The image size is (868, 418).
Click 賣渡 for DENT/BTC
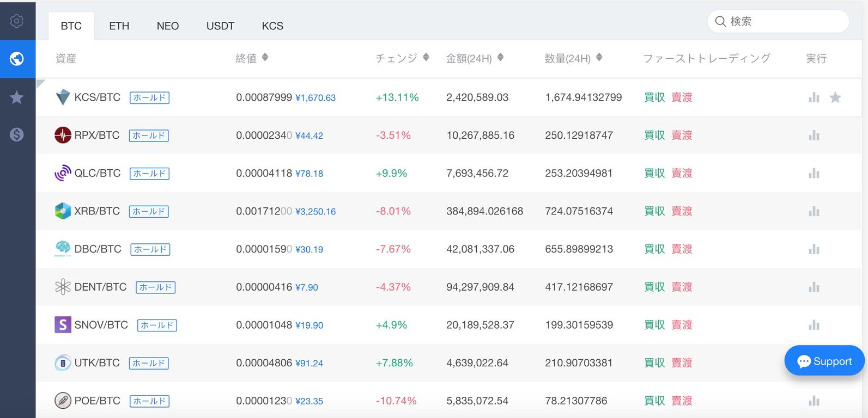pyautogui.click(x=682, y=287)
